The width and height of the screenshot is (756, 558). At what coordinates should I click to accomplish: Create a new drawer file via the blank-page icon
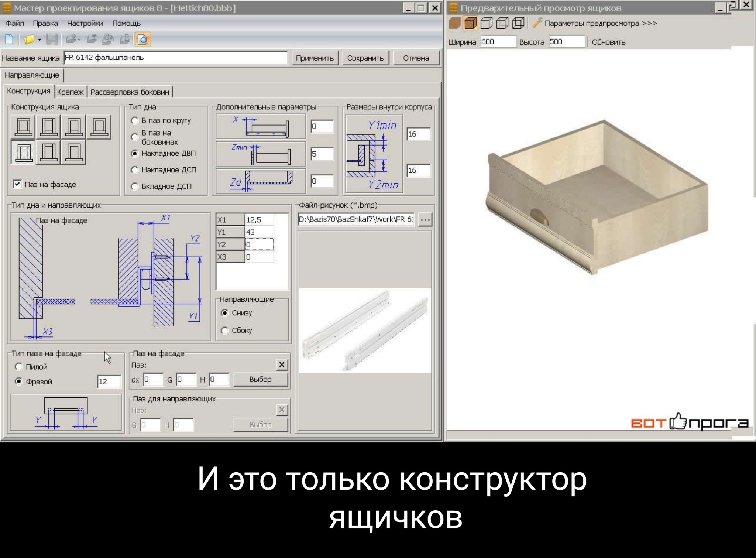[9, 39]
